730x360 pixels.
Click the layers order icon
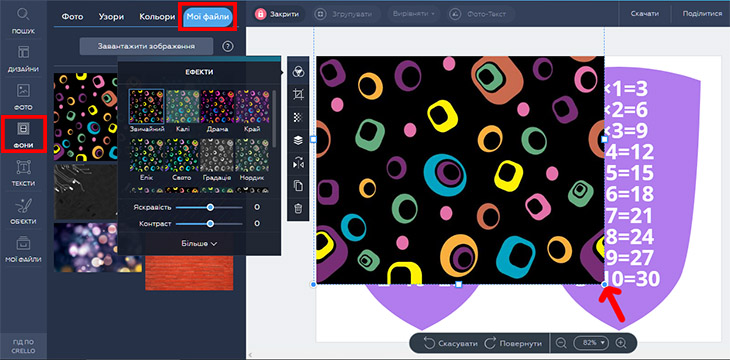coord(298,140)
